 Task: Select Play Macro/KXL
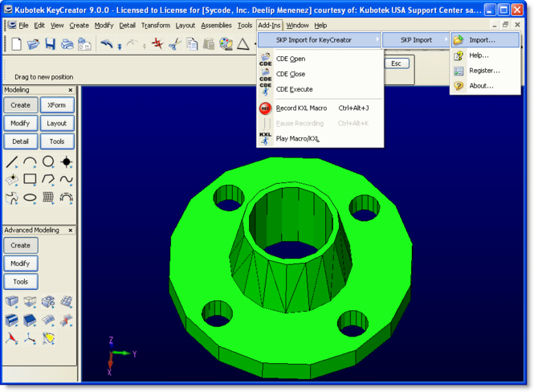pyautogui.click(x=320, y=139)
